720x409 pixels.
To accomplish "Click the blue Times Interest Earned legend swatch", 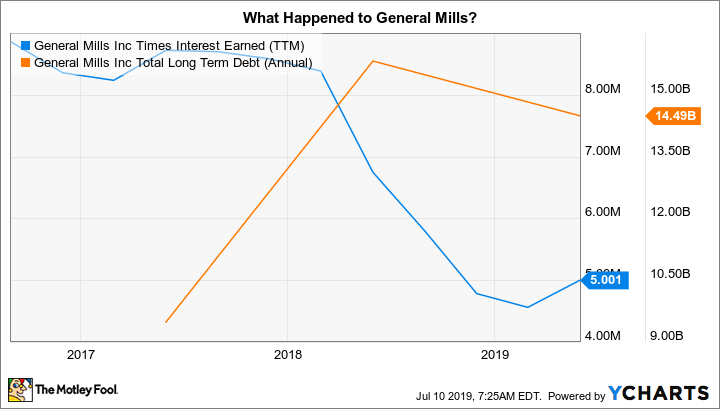I will [26, 45].
